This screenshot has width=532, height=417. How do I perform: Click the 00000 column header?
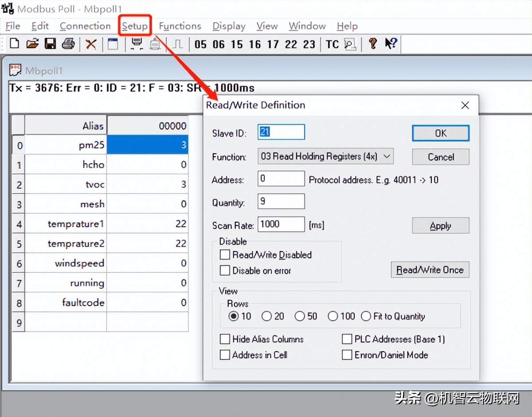[x=148, y=126]
